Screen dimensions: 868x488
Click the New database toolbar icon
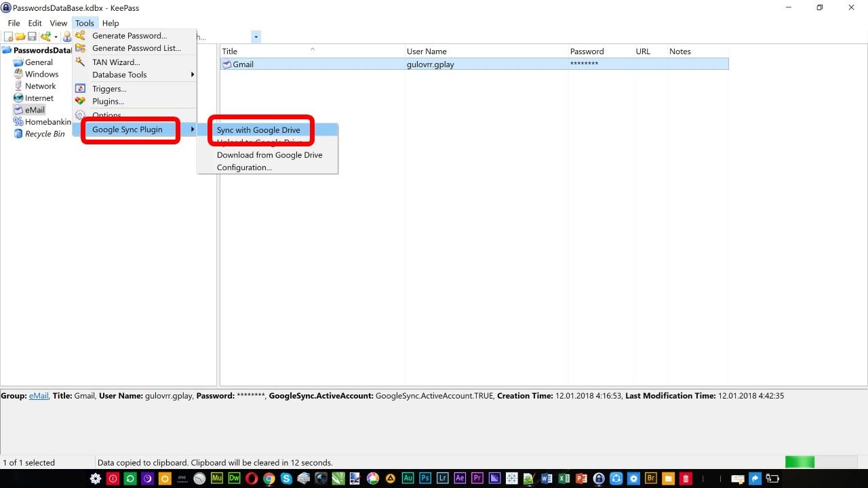tap(9, 37)
